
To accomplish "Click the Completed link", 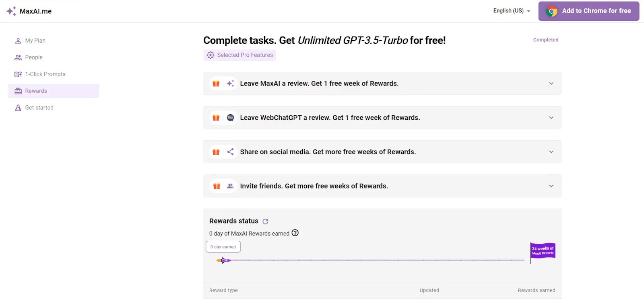I will pyautogui.click(x=545, y=40).
